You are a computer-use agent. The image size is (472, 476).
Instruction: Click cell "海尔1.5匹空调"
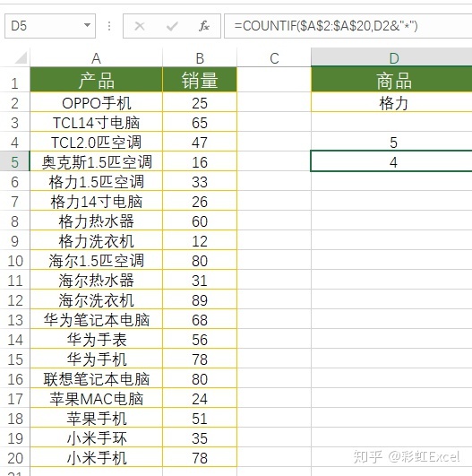pyautogui.click(x=96, y=261)
